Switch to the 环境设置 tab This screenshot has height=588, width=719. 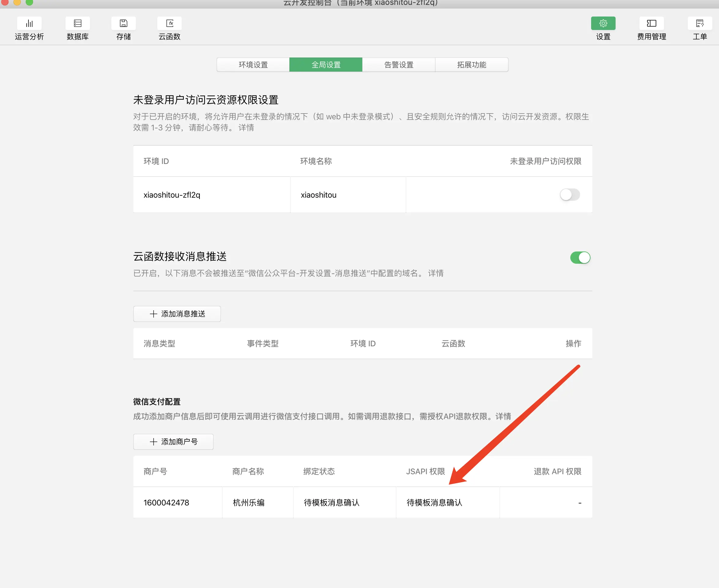[253, 65]
